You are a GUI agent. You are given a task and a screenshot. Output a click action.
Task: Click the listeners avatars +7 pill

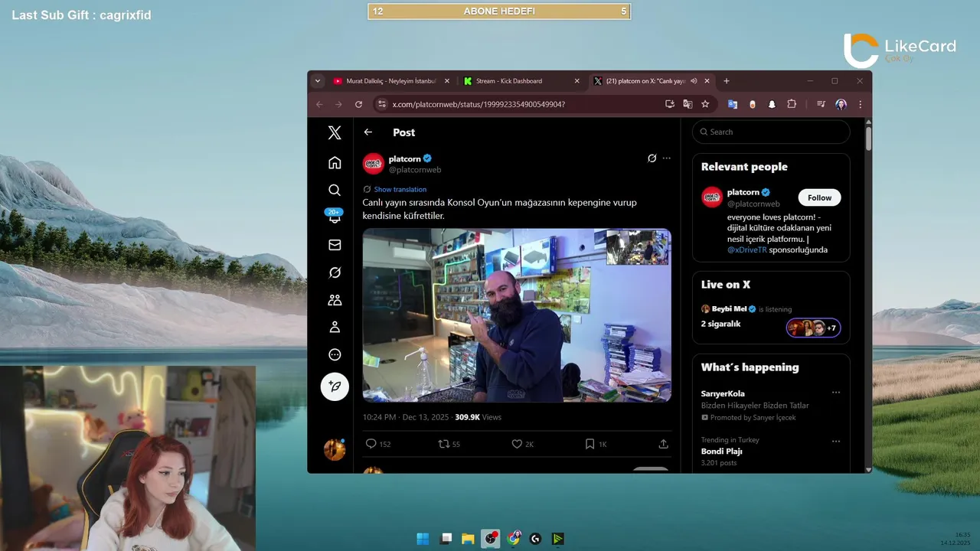(x=813, y=328)
